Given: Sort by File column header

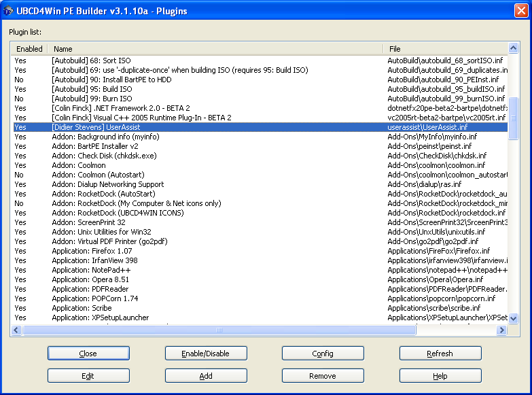Looking at the screenshot, I should click(446, 49).
